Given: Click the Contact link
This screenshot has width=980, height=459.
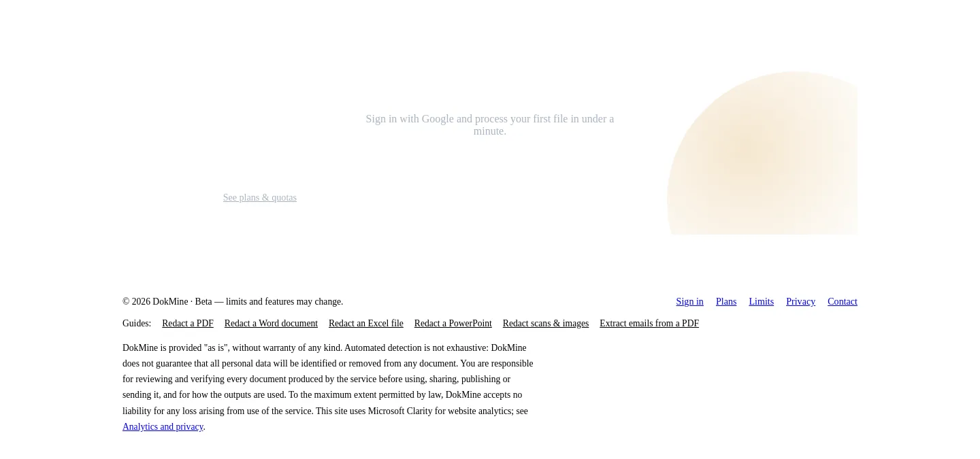Looking at the screenshot, I should coord(843,301).
